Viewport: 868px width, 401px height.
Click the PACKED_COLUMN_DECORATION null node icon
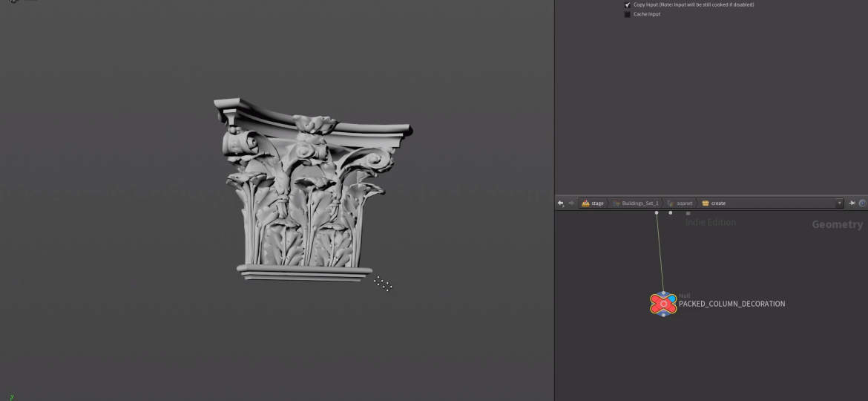coord(663,304)
